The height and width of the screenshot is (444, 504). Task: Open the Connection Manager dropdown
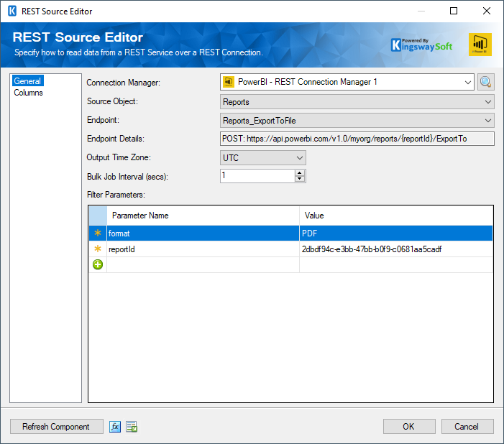point(467,82)
